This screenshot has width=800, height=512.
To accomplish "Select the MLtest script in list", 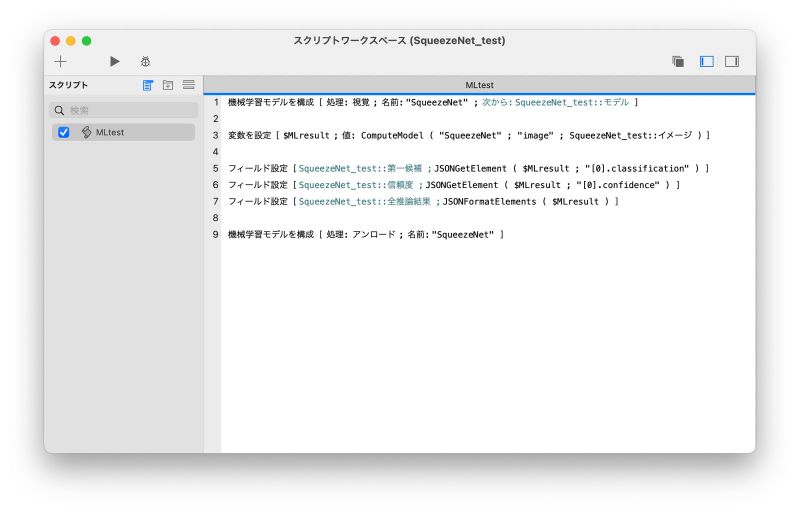I will click(x=123, y=132).
